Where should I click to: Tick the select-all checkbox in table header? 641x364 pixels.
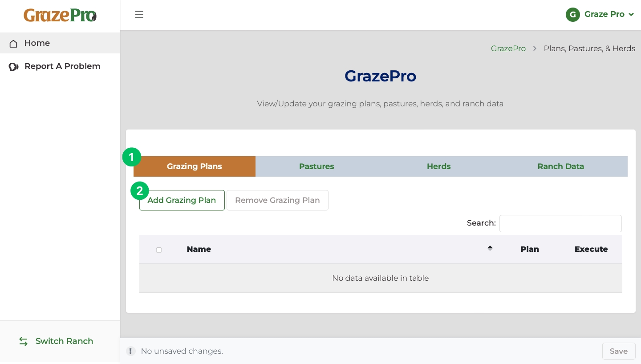159,250
